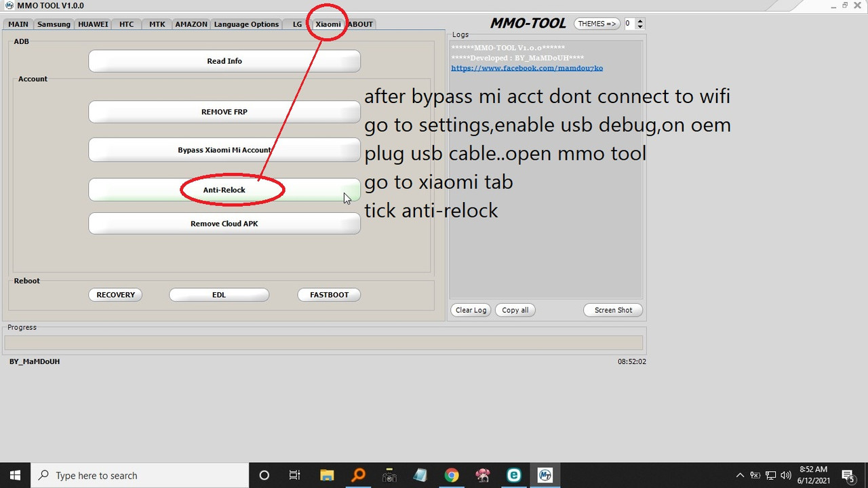Click the Read Info button
Viewport: 868px width, 488px height.
click(x=224, y=61)
